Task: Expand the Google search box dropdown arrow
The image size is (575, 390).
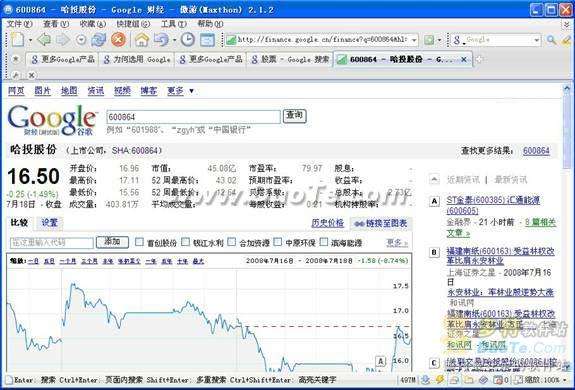Action: pos(537,40)
